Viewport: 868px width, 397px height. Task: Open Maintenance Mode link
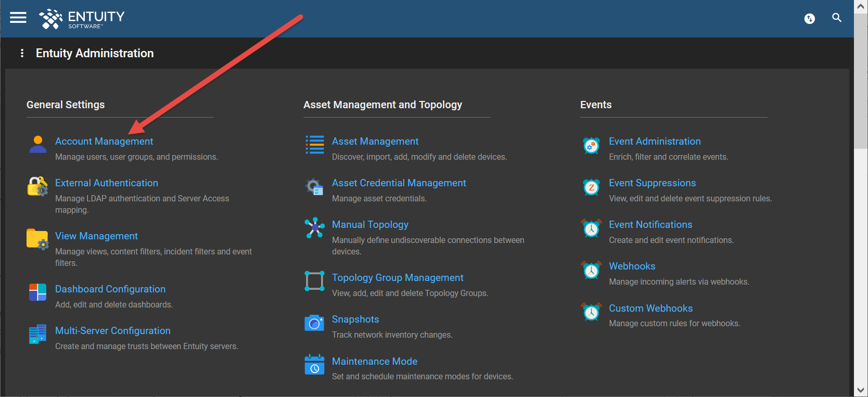tap(375, 362)
